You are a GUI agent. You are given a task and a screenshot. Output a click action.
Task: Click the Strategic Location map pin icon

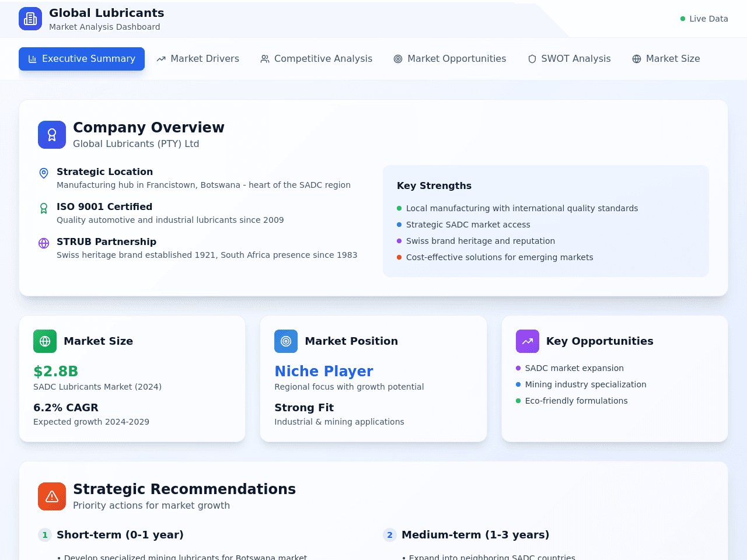click(x=44, y=173)
